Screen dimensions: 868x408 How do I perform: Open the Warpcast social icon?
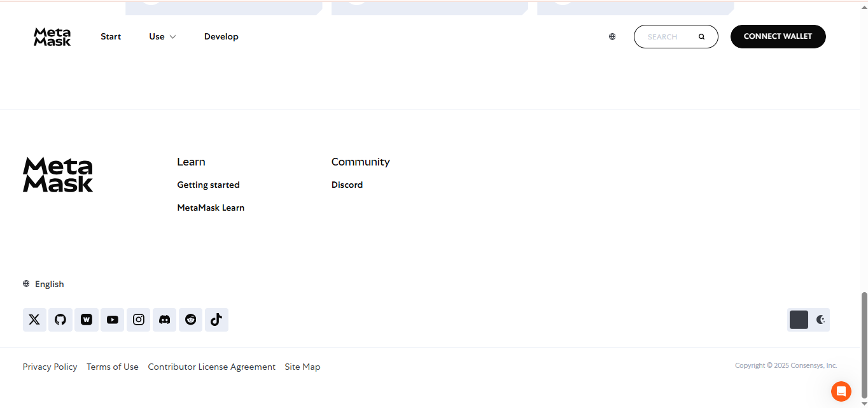pyautogui.click(x=87, y=320)
